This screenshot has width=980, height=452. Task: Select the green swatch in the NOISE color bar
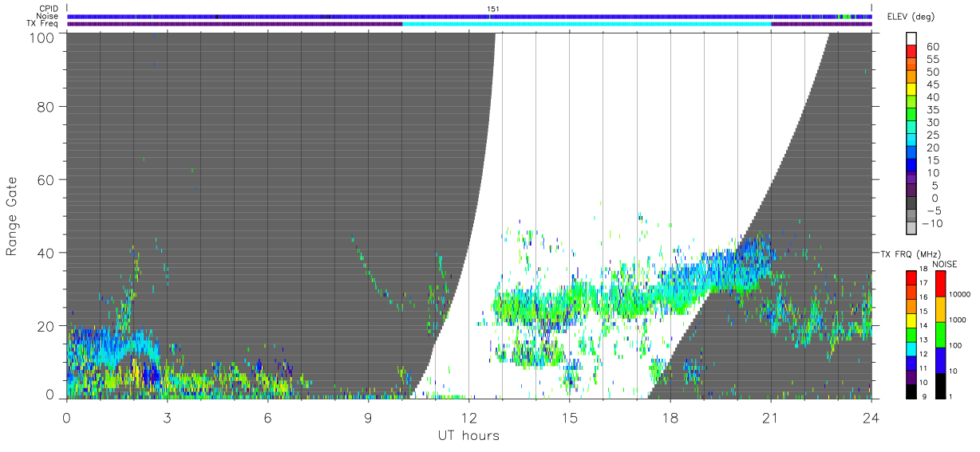coord(941,335)
